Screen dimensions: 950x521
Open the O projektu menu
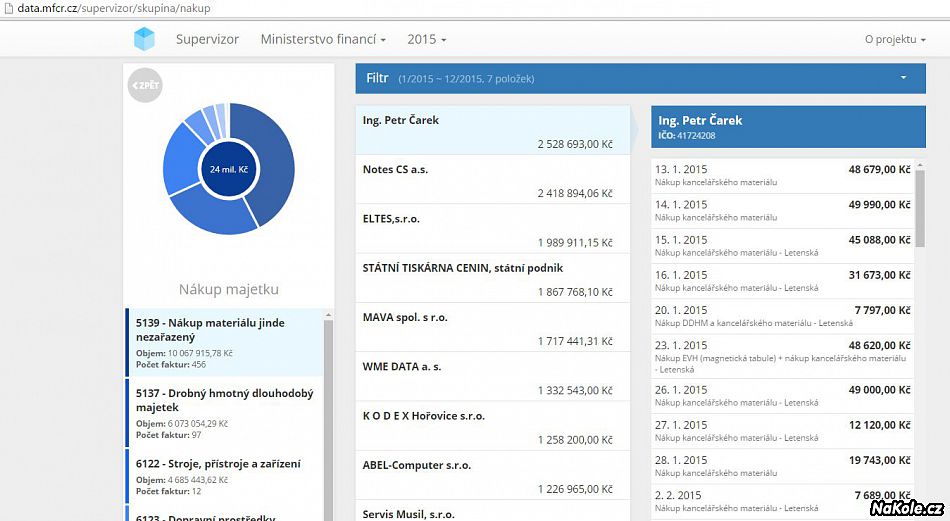click(x=895, y=39)
